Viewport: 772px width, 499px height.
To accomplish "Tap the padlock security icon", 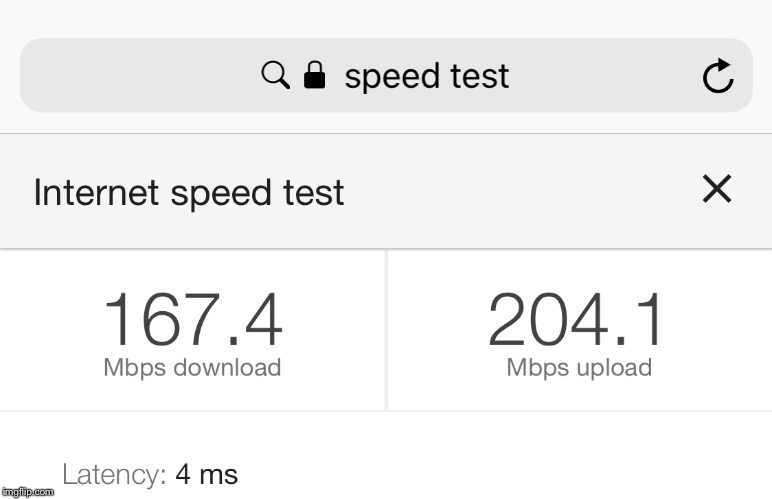I will click(x=315, y=74).
